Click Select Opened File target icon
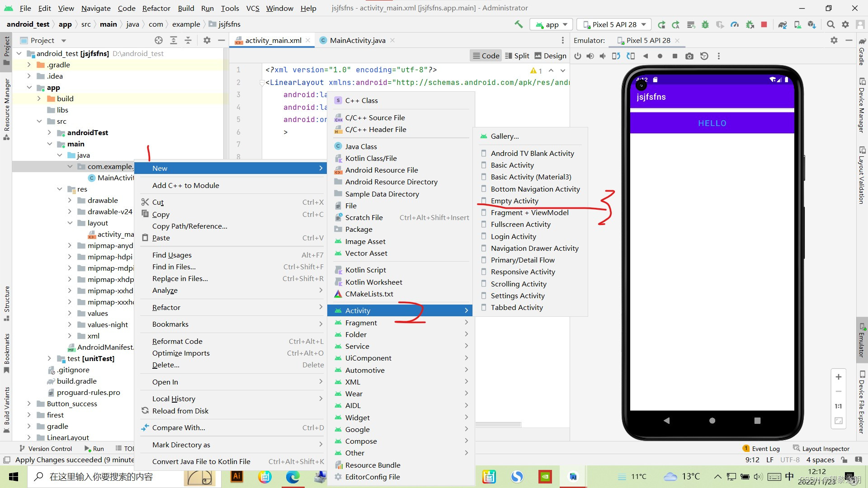The image size is (868, 488). tap(159, 40)
